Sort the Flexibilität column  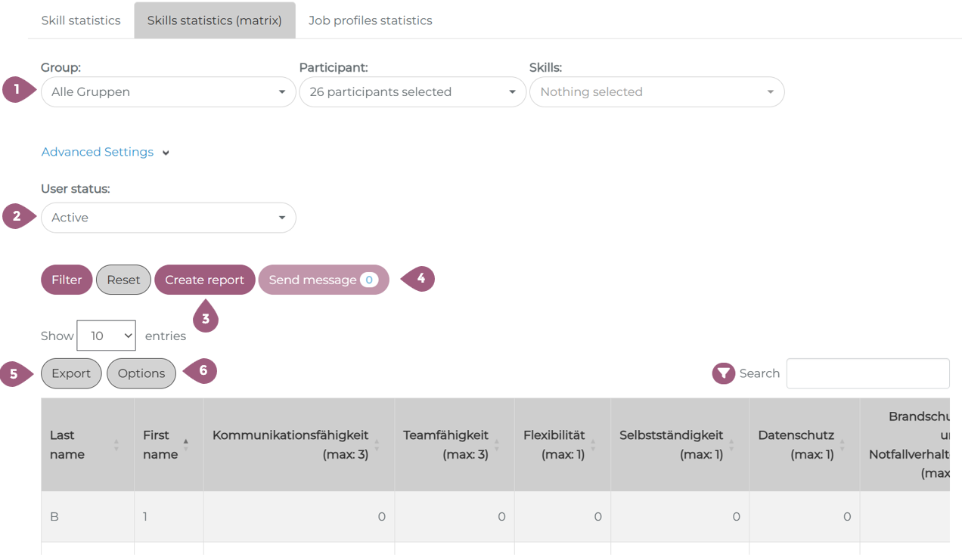tap(593, 445)
